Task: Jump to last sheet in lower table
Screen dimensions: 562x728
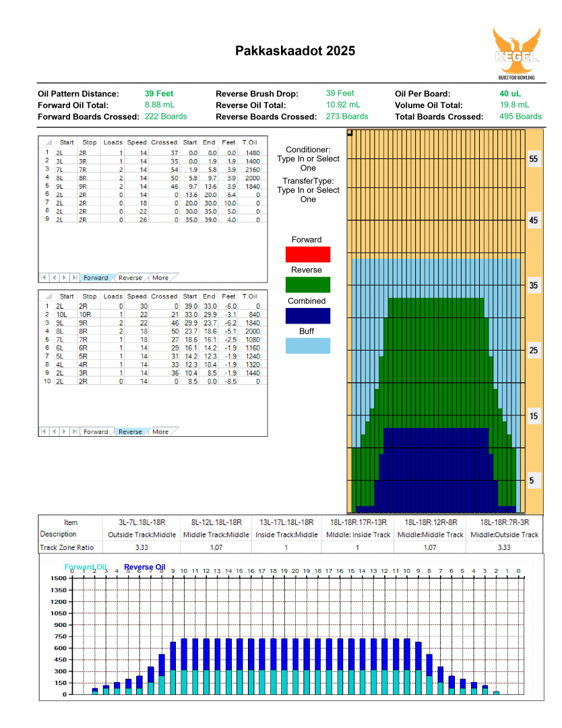Action: pyautogui.click(x=73, y=431)
